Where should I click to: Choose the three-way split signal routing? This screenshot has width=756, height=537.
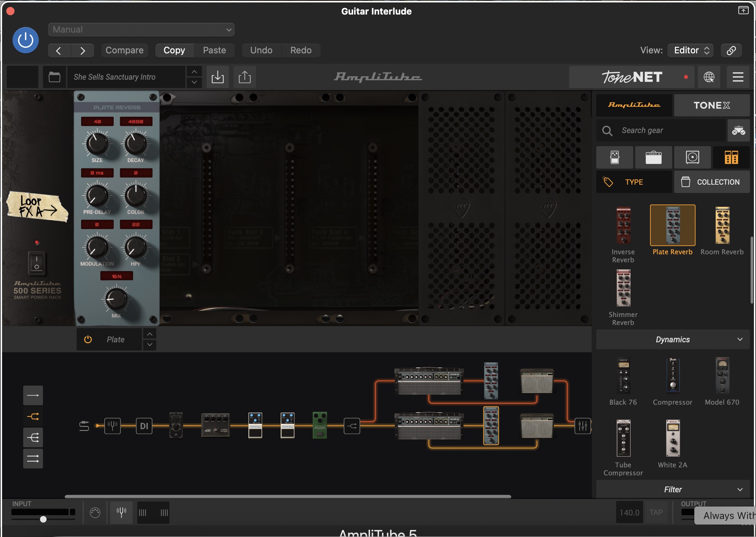[x=33, y=438]
